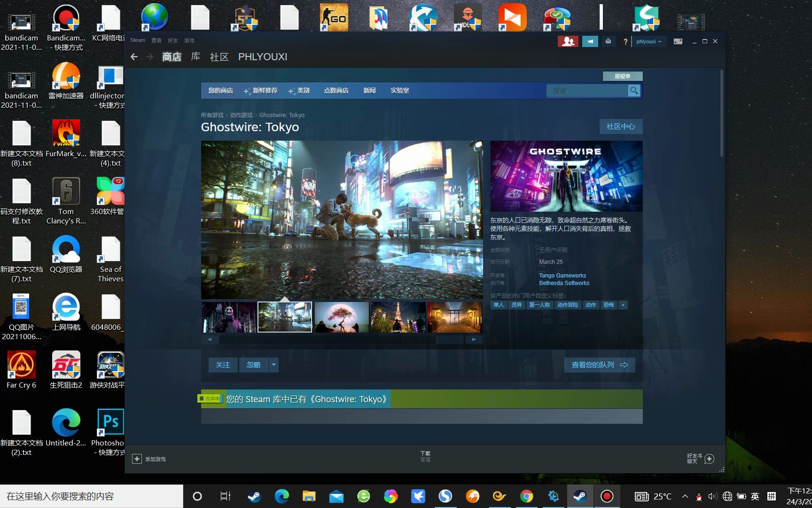This screenshot has width=812, height=508.
Task: Open the 游戏 menu
Action: pos(189,40)
